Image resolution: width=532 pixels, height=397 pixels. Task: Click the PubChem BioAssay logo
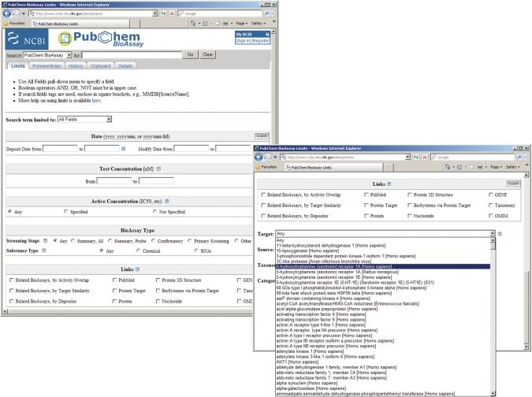[101, 39]
